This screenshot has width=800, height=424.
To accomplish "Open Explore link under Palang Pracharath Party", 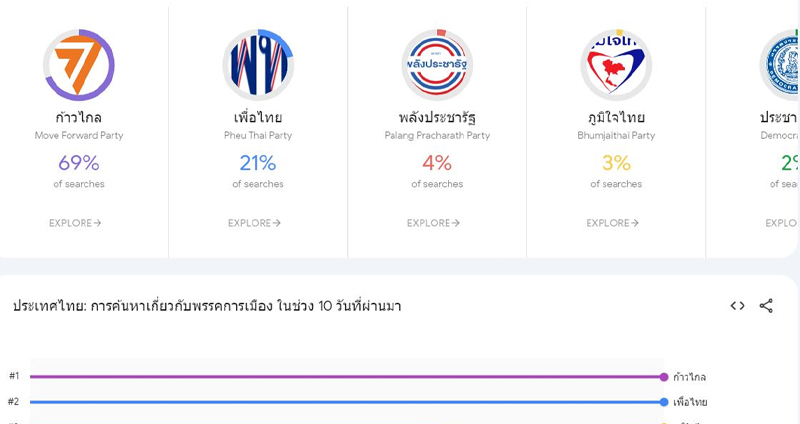I will 433,223.
